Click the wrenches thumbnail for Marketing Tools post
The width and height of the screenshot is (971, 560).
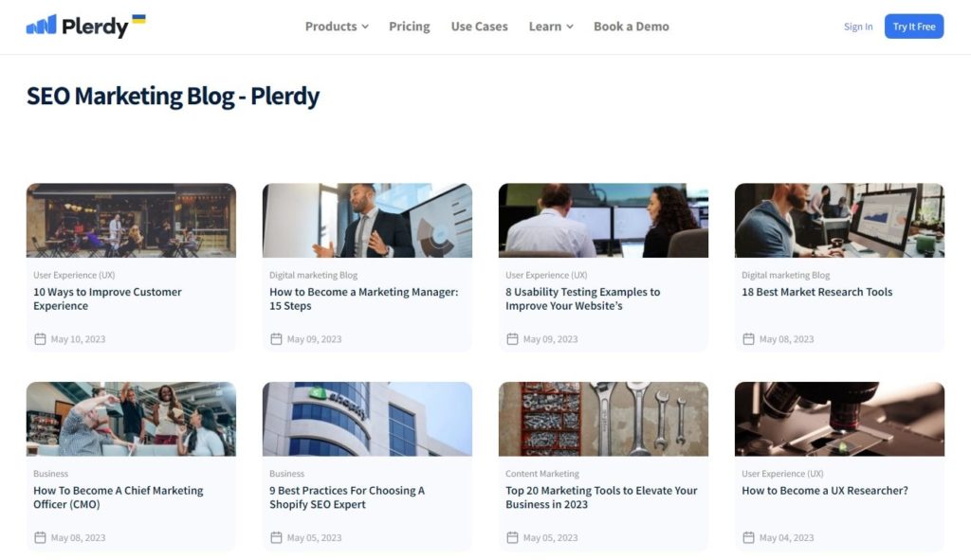point(603,419)
